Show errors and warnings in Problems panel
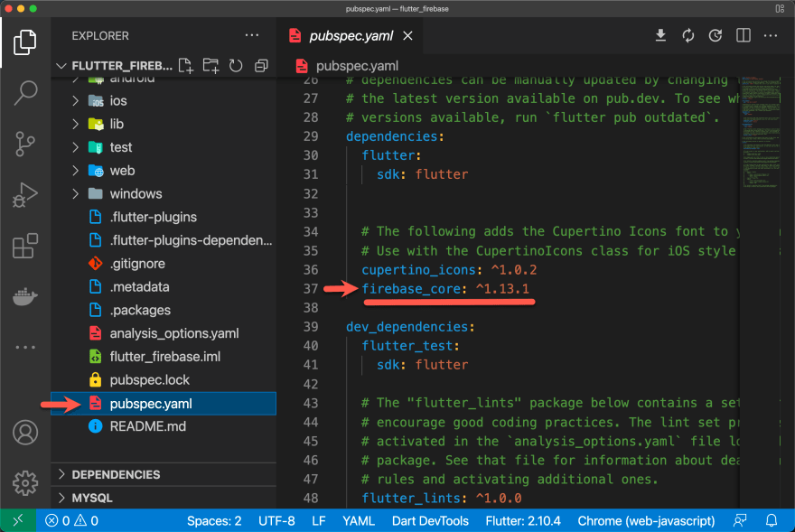This screenshot has width=795, height=532. [71, 520]
